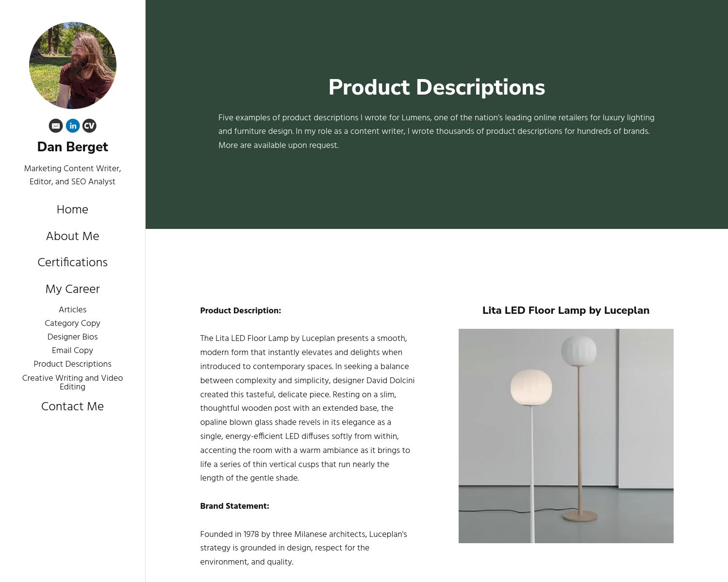
Task: Open the Designer Bios page
Action: [x=72, y=337]
